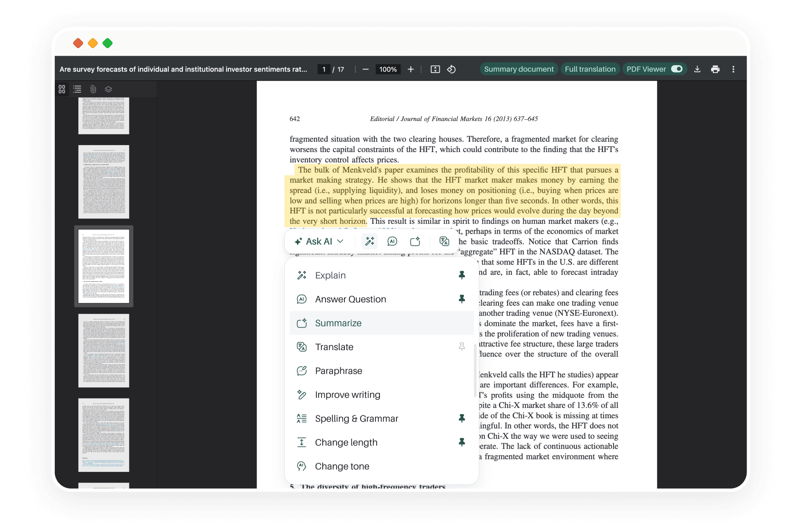Unpin the Change length action
Screen dimensions: 801x532
(462, 442)
